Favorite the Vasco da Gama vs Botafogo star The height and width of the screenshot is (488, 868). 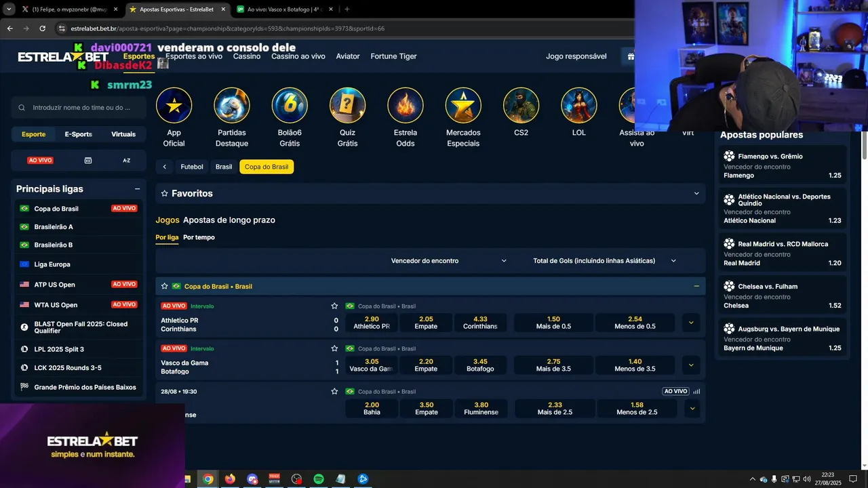click(x=334, y=348)
